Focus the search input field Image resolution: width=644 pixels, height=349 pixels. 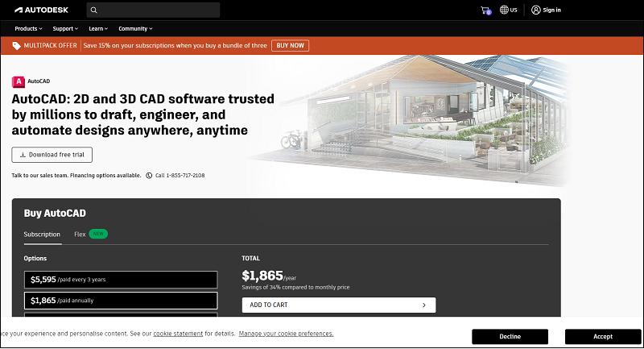coord(153,10)
